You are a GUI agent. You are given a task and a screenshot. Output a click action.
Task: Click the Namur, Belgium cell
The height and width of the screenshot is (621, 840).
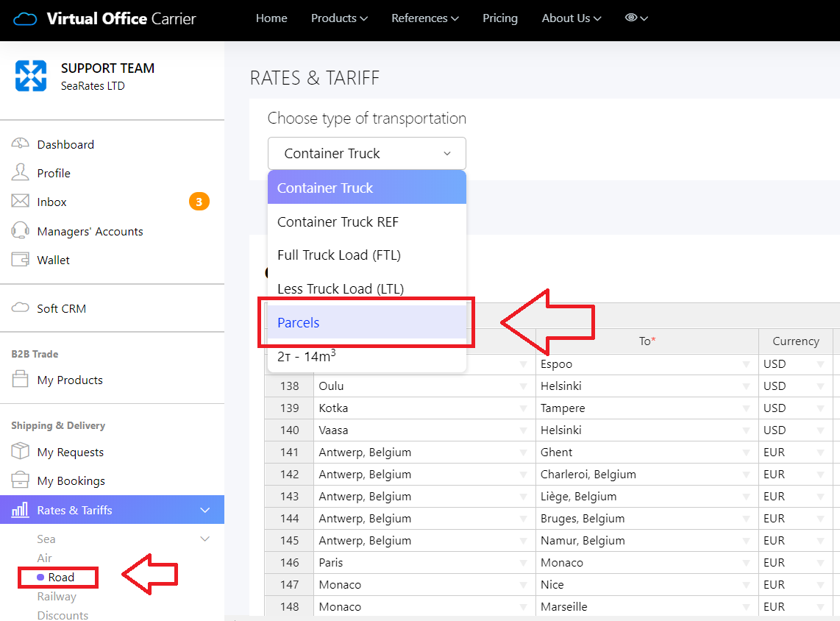click(x=647, y=541)
